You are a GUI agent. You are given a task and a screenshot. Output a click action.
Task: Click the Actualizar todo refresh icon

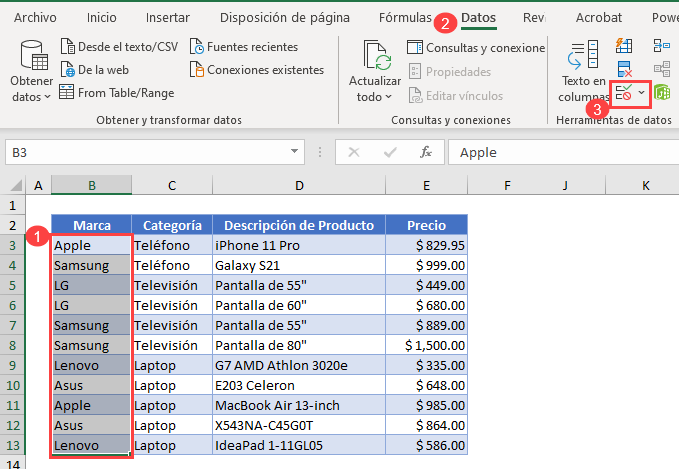[377, 55]
